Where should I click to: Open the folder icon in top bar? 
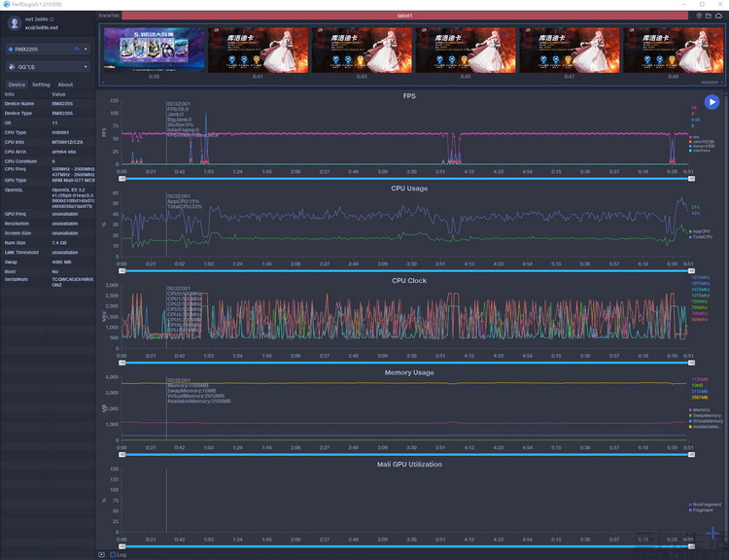point(708,16)
